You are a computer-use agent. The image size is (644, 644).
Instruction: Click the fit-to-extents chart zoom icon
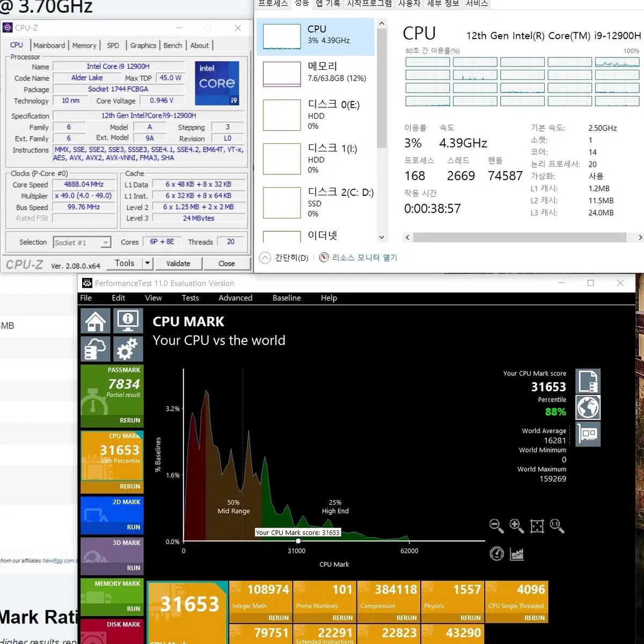click(537, 526)
